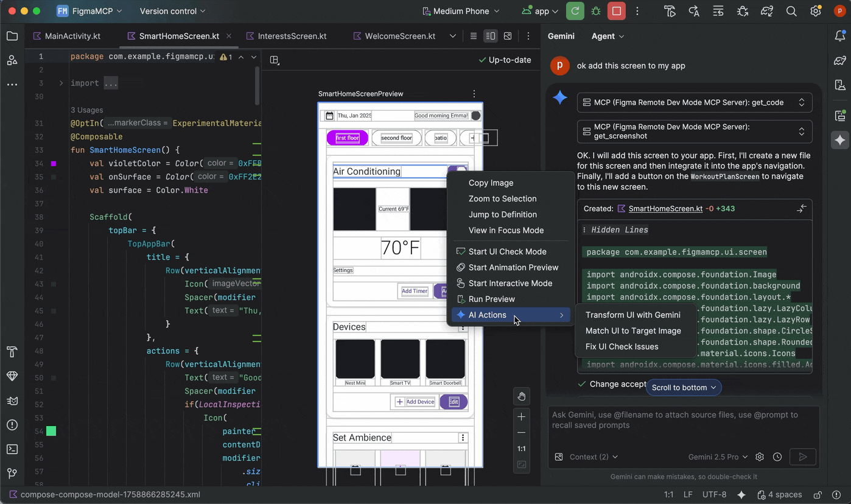Screen dimensions: 851x504
Task: Open the Terminal tool window
Action: 12,449
